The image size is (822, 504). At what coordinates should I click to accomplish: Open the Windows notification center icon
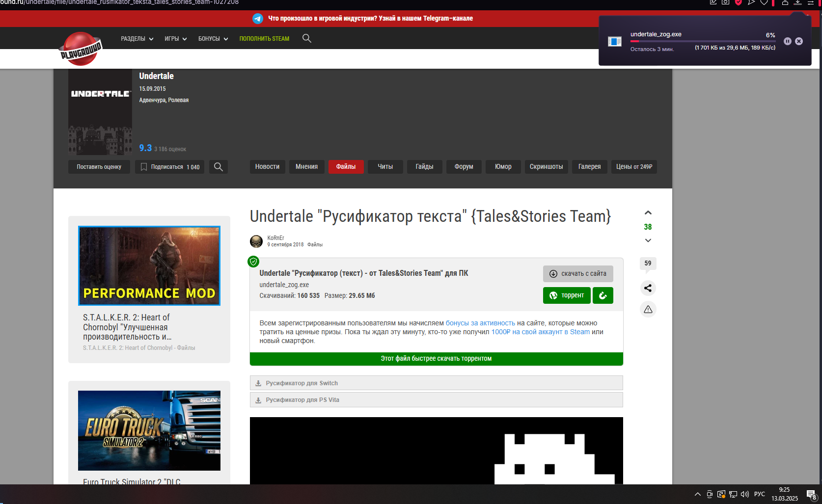811,495
